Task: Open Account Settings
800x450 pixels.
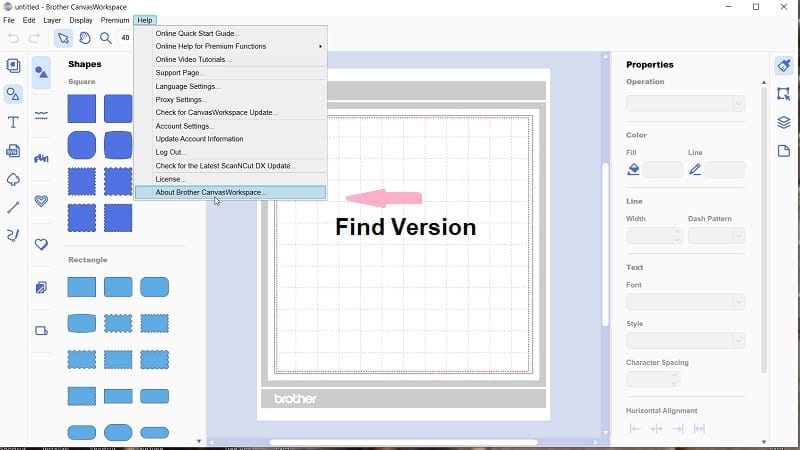Action: pyautogui.click(x=231, y=126)
